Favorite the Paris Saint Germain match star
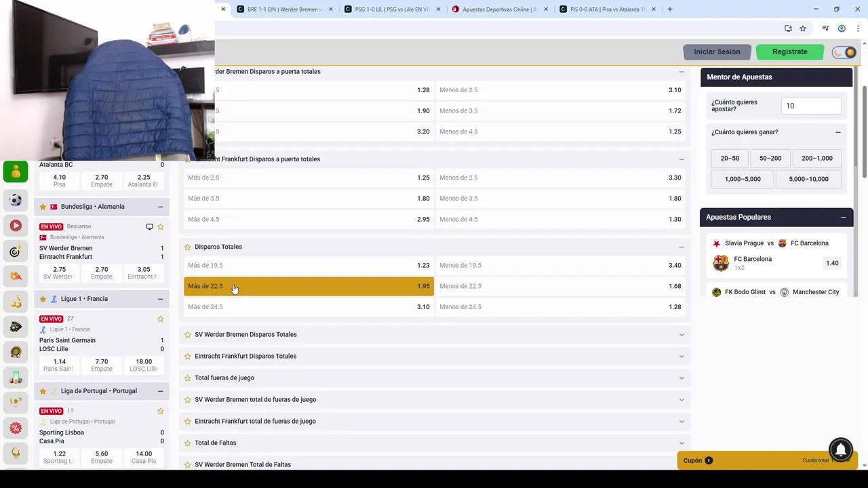868x488 pixels. click(x=160, y=319)
